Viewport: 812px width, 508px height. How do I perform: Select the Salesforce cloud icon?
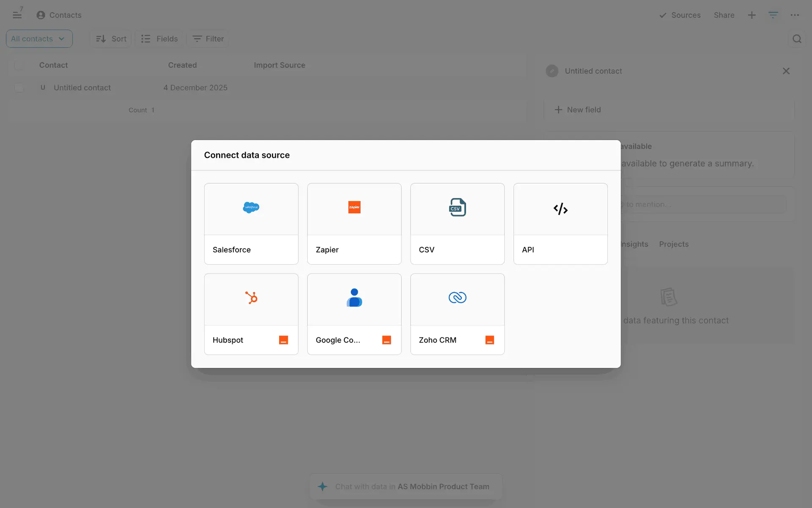251,207
